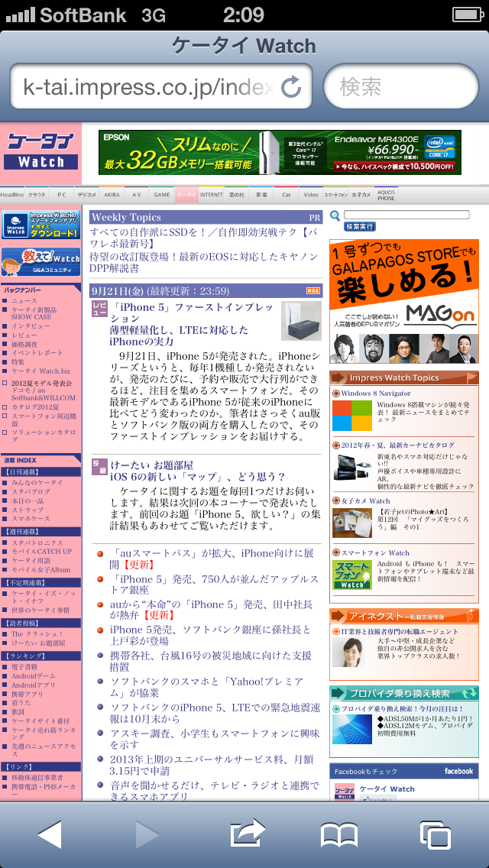Tap the Safari 検索 search field

click(x=401, y=86)
